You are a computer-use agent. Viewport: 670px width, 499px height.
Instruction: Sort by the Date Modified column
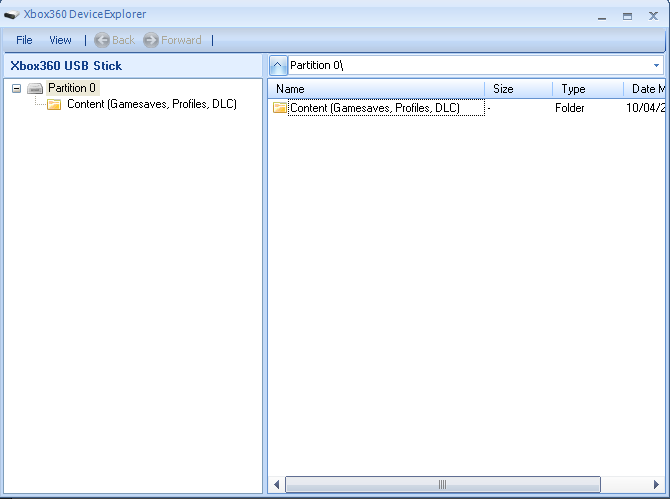[x=644, y=89]
